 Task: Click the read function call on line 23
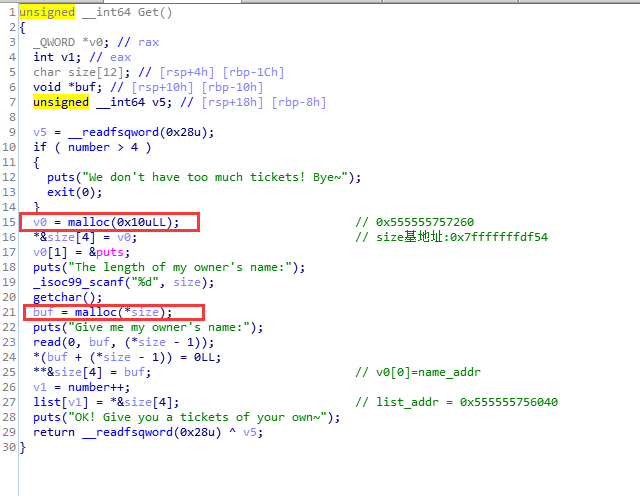coord(47,342)
